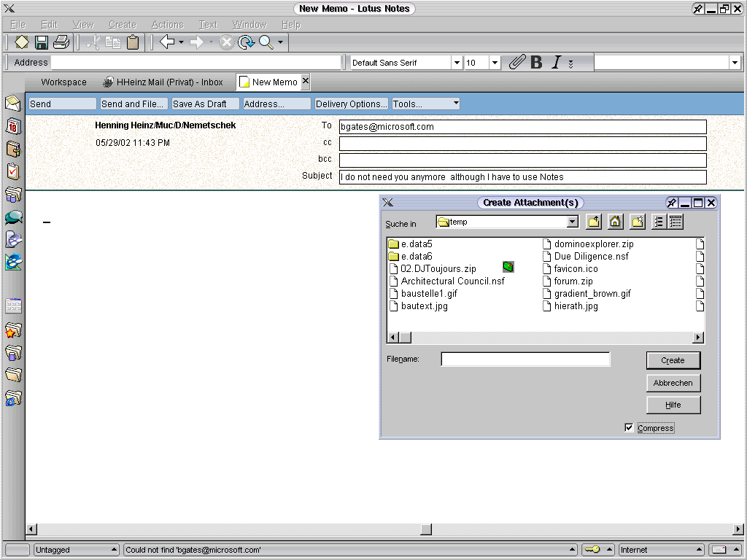The width and height of the screenshot is (747, 560).
Task: Pin the Create Attachment(s) dialog
Action: click(x=672, y=203)
